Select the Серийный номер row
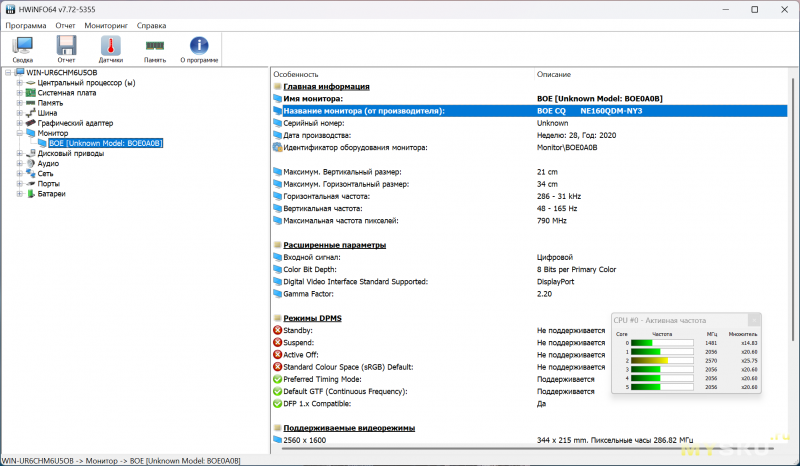Screen dimensions: 800x466 pyautogui.click(x=530, y=123)
